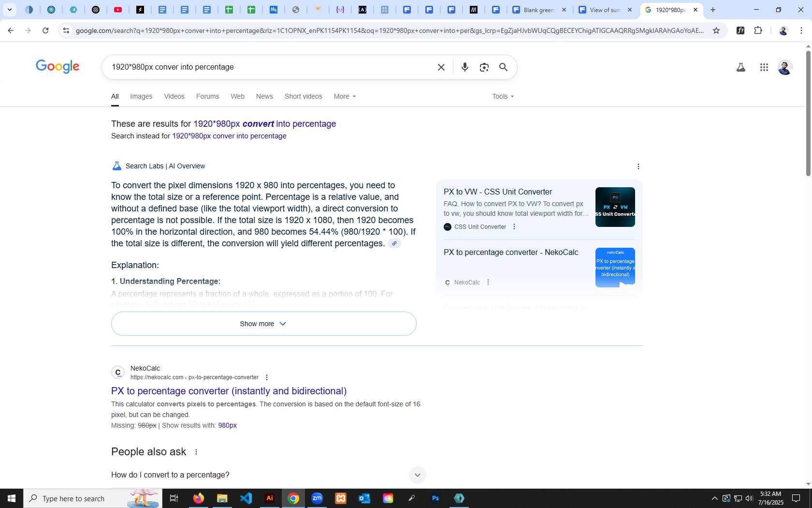Show hidden system tray icons
The height and width of the screenshot is (508, 812).
point(714,498)
